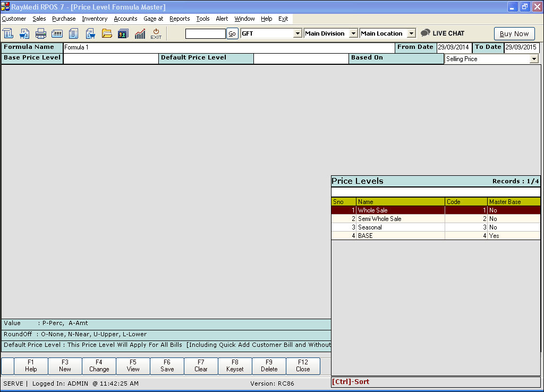Click the F6 Save button
Screen dimensions: 544x392
[x=167, y=366]
